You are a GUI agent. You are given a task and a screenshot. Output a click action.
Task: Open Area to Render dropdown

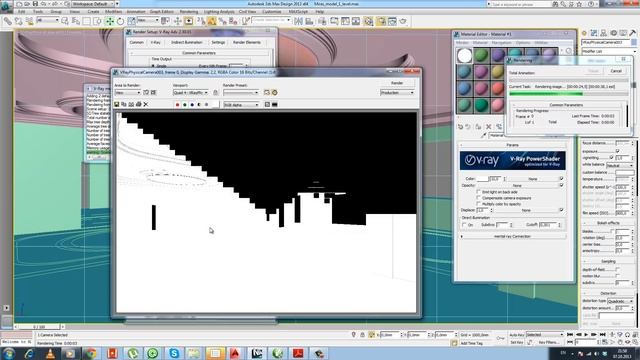[x=127, y=93]
